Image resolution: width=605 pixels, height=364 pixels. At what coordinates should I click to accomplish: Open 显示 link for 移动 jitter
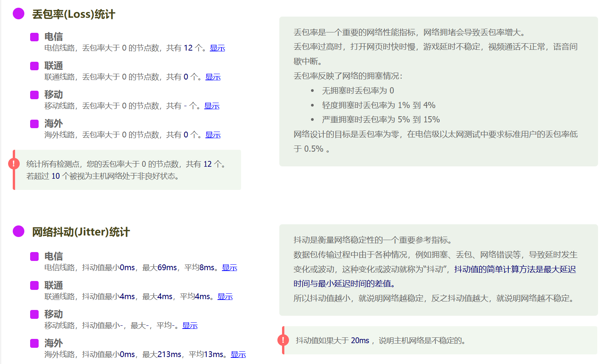point(190,325)
